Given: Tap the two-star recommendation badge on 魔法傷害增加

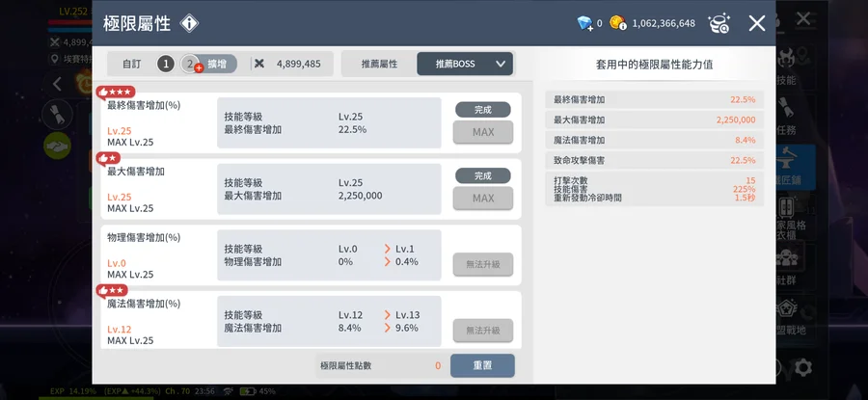Looking at the screenshot, I should click(x=112, y=289).
